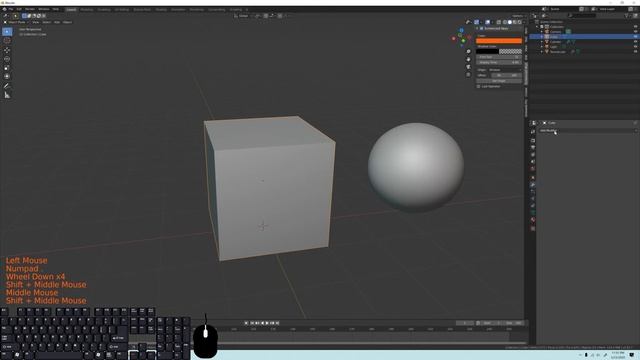
Task: Switch to the Sculpting workspace tab
Action: point(104,9)
